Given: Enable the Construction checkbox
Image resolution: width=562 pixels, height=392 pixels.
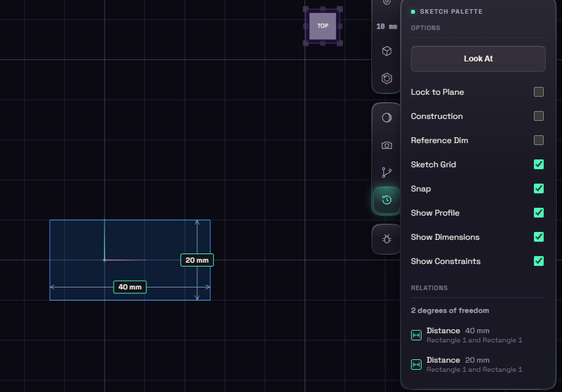Looking at the screenshot, I should coord(538,116).
